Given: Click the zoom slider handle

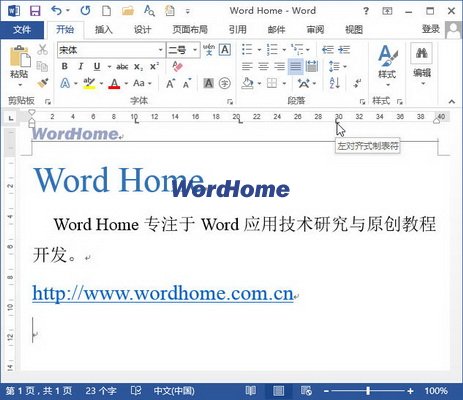Looking at the screenshot, I should (x=368, y=391).
